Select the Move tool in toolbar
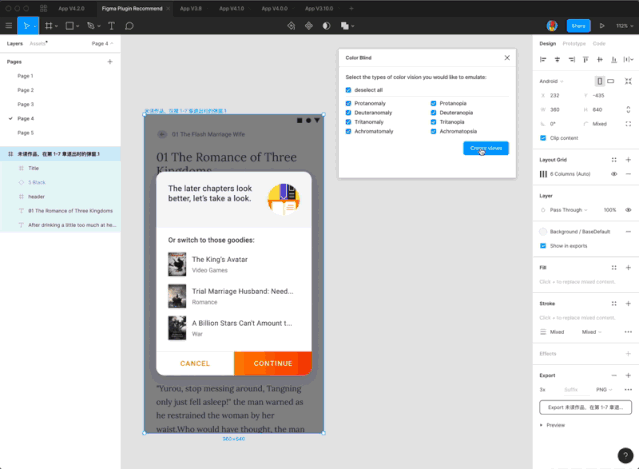The height and width of the screenshot is (469, 639). 27,25
